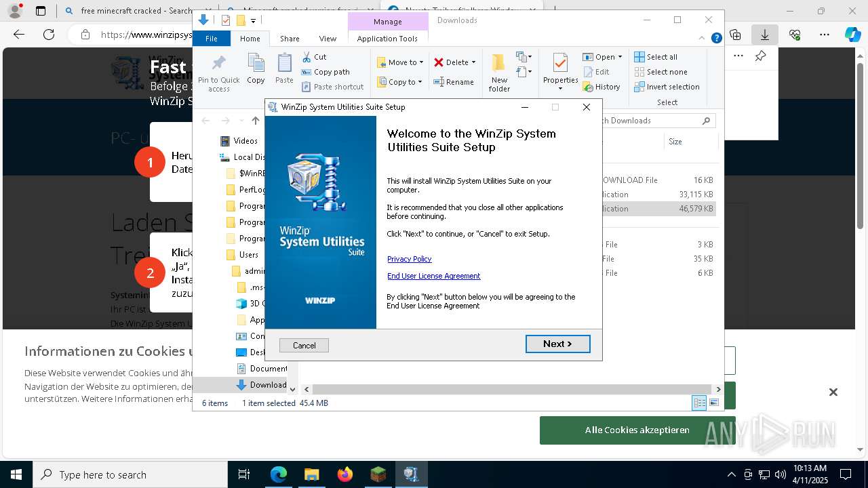The height and width of the screenshot is (488, 868).
Task: Click the horizontal scrollbar in file list
Action: click(x=512, y=389)
